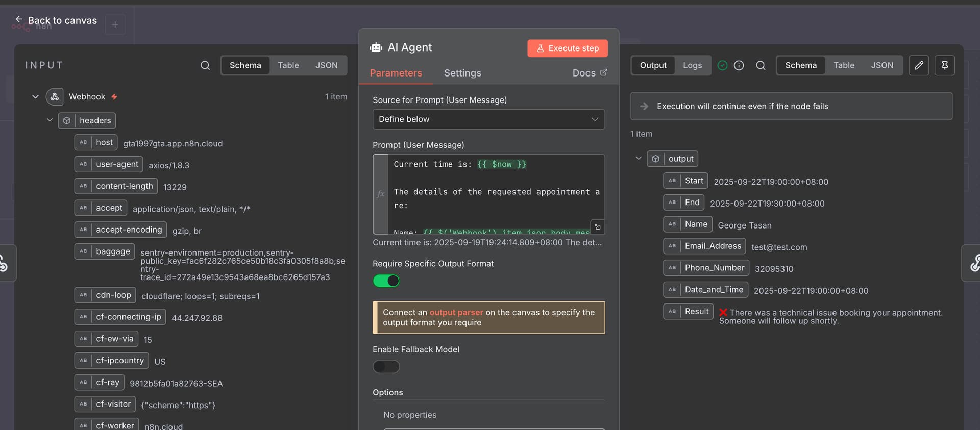Select the content-length schema field
Viewport: 980px width, 430px height.
(x=116, y=186)
